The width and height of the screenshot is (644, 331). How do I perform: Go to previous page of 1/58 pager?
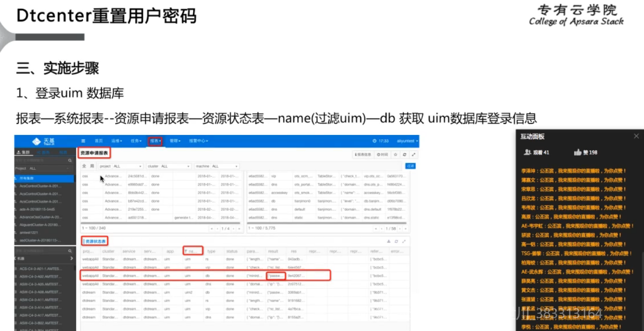click(381, 229)
